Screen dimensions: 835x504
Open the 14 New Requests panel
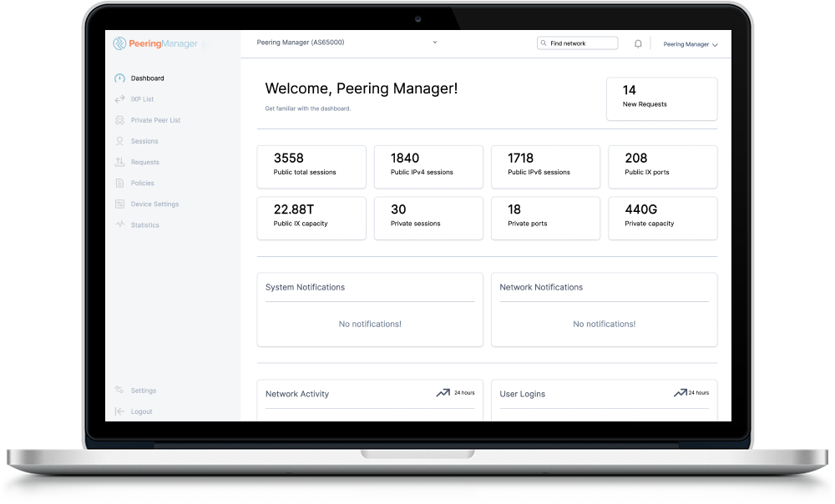(661, 98)
